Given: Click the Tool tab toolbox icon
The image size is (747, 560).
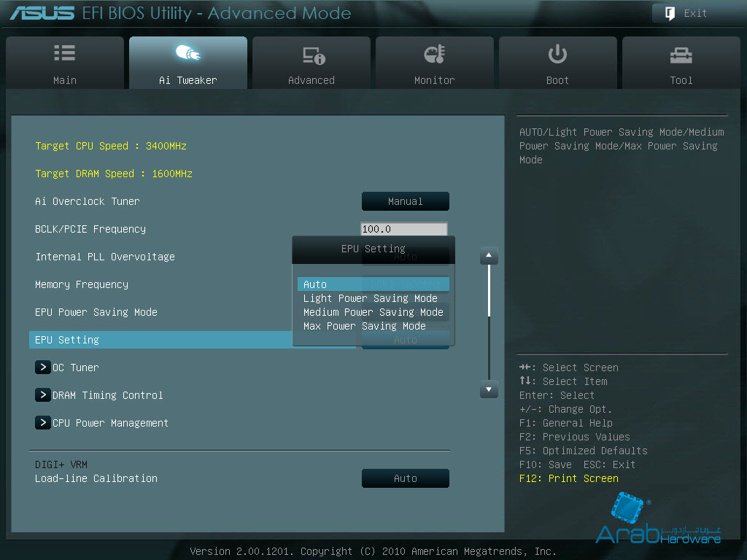Looking at the screenshot, I should point(681,55).
